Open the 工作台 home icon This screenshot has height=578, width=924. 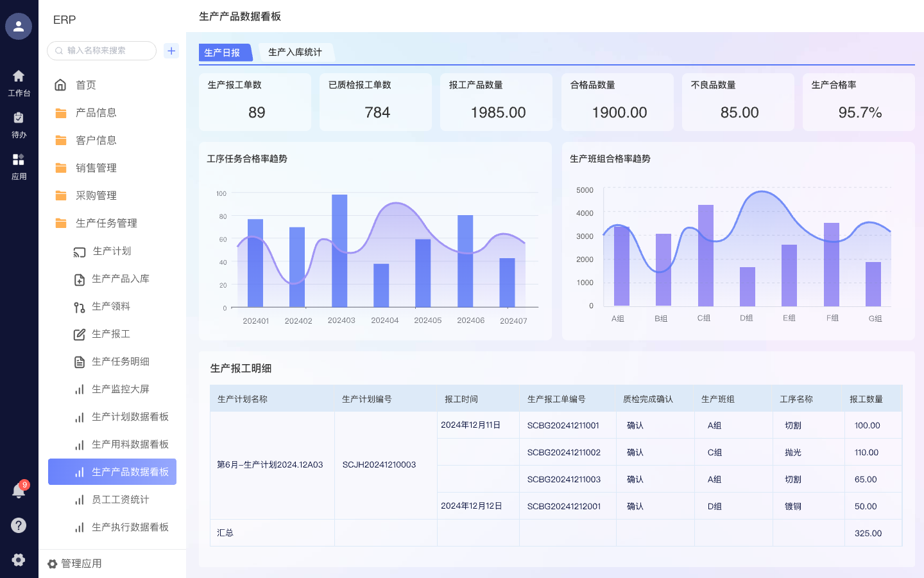coord(19,76)
